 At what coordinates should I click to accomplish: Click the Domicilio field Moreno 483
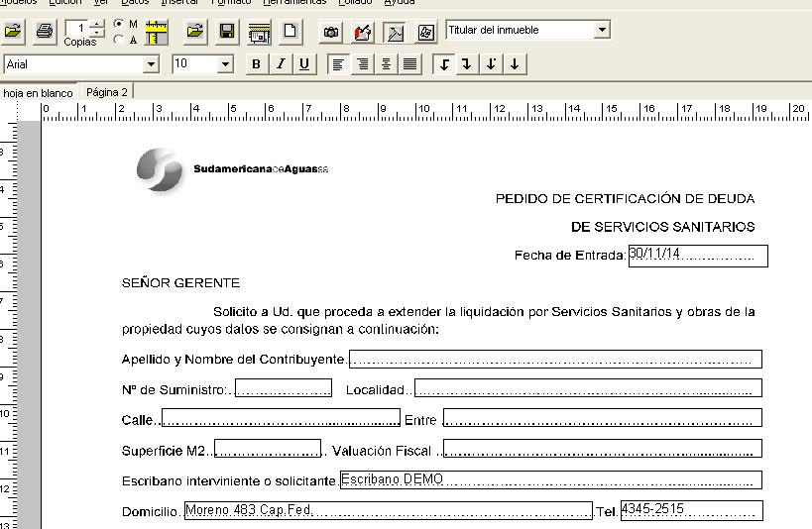coord(389,510)
